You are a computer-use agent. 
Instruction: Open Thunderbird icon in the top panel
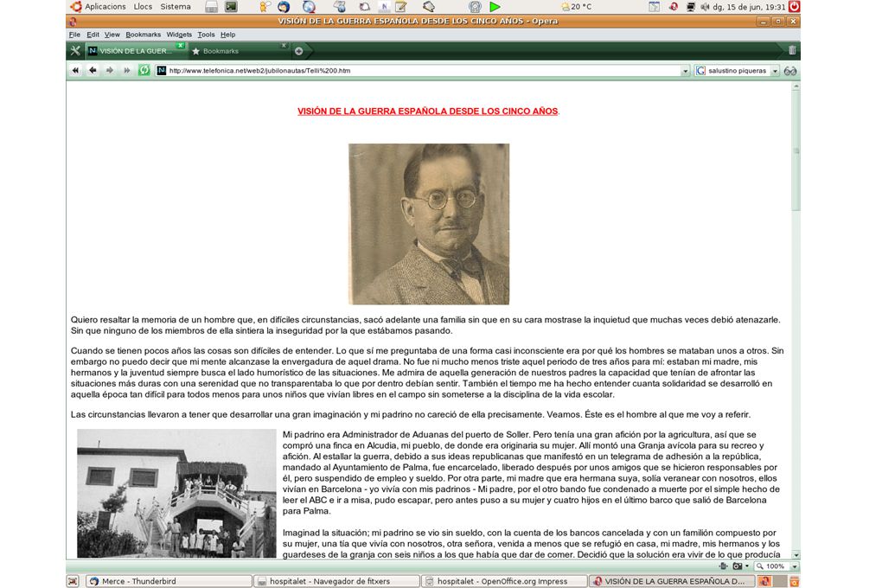click(284, 7)
